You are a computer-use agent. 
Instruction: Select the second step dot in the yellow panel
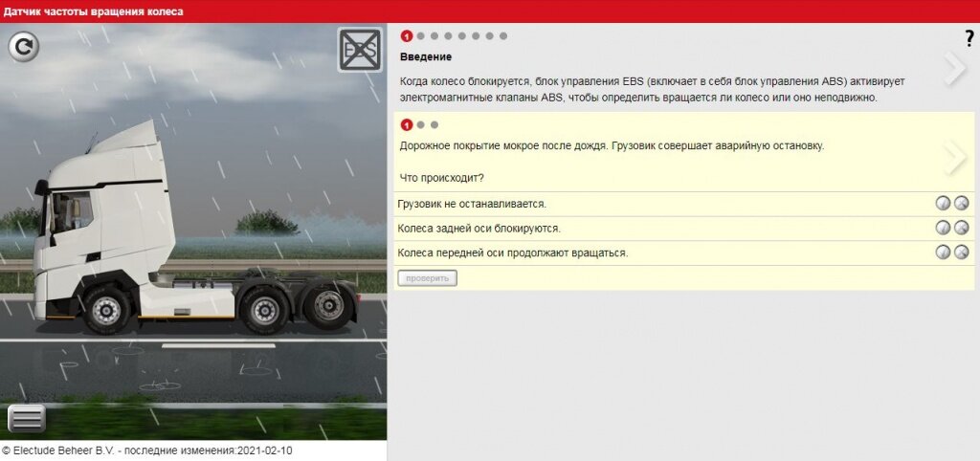[421, 125]
